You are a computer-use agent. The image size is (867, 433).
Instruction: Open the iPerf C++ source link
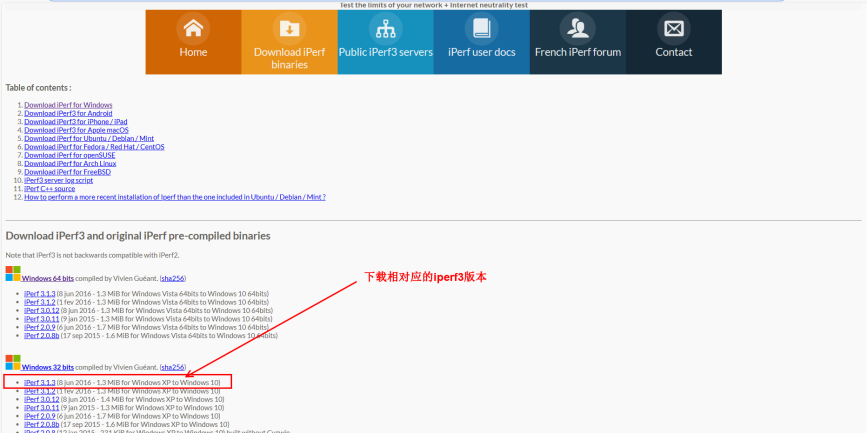point(50,188)
